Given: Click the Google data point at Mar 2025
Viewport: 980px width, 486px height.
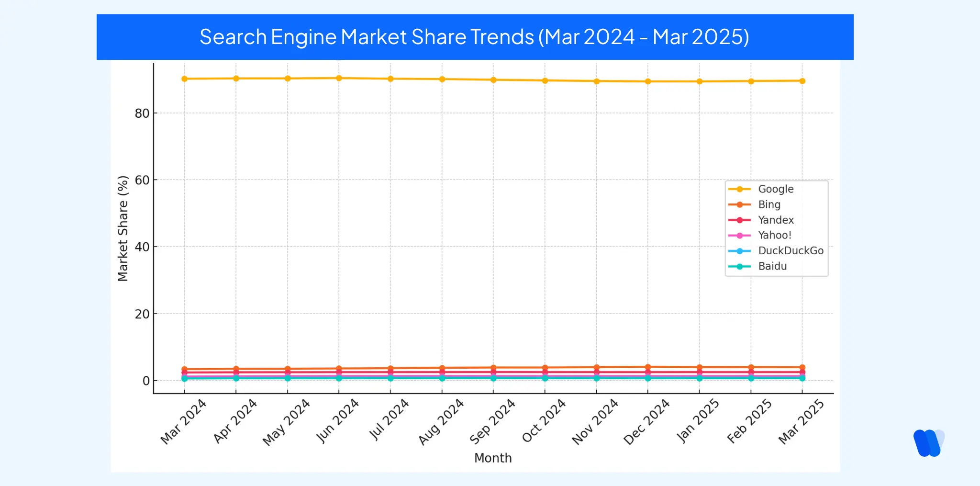Looking at the screenshot, I should (802, 81).
